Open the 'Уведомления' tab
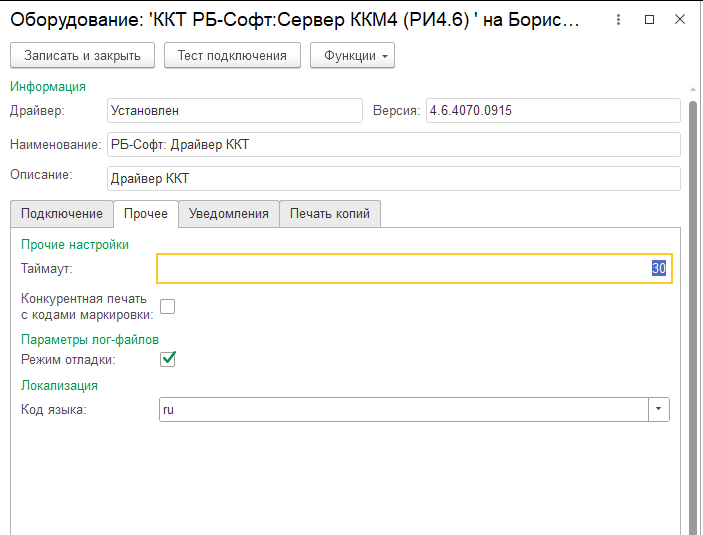The image size is (703, 535). (x=229, y=213)
